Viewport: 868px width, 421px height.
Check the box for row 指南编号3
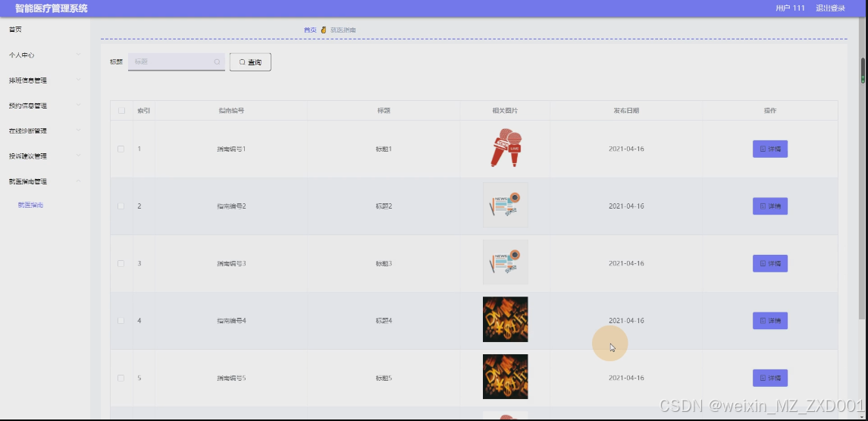point(121,264)
